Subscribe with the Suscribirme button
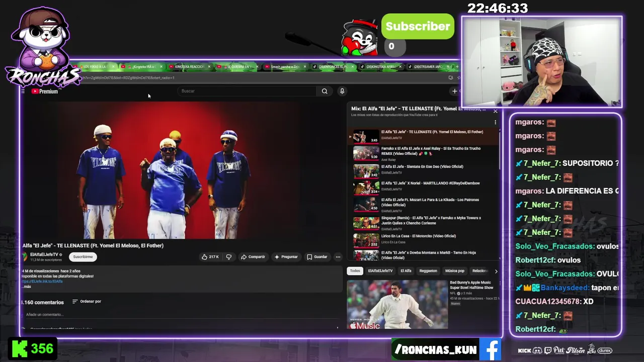Viewport: 644px width, 362px height. coord(83,257)
